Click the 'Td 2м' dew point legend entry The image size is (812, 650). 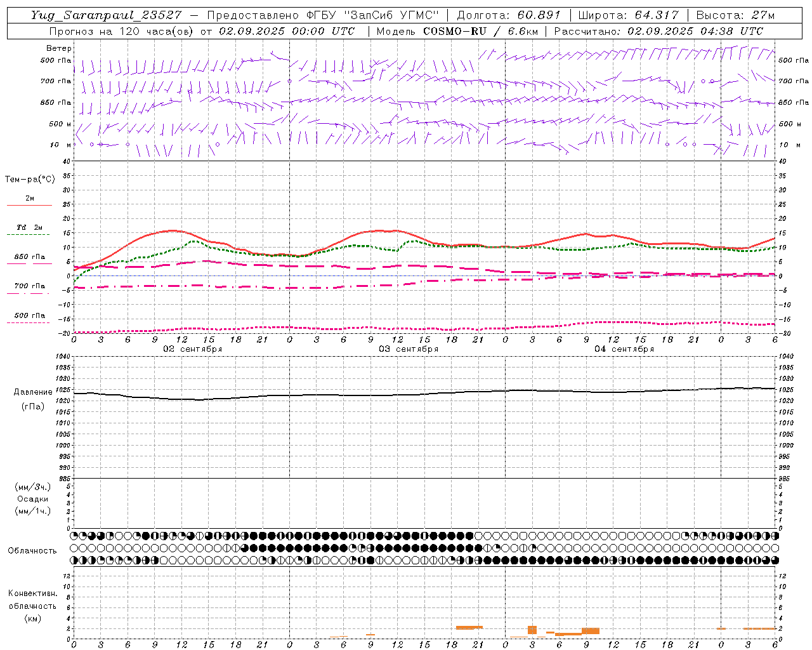(x=30, y=227)
